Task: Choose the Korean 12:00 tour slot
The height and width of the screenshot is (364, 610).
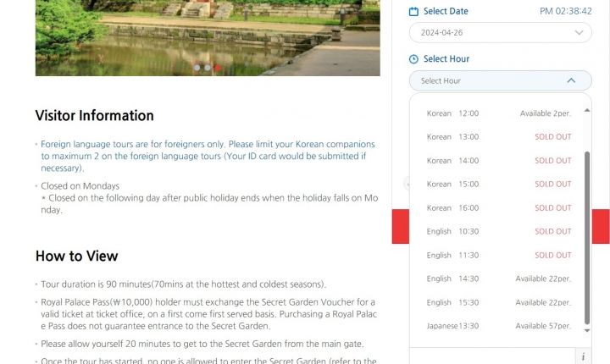Action: (499, 113)
